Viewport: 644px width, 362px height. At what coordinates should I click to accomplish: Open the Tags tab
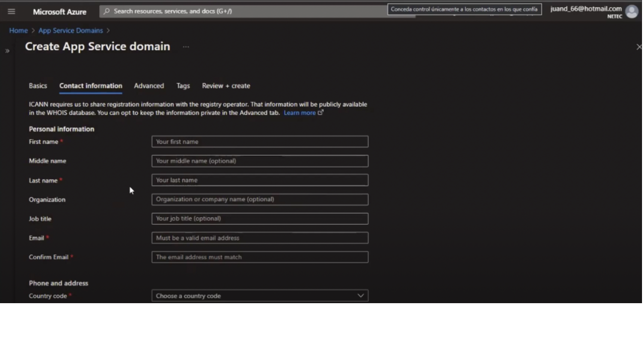pyautogui.click(x=183, y=85)
